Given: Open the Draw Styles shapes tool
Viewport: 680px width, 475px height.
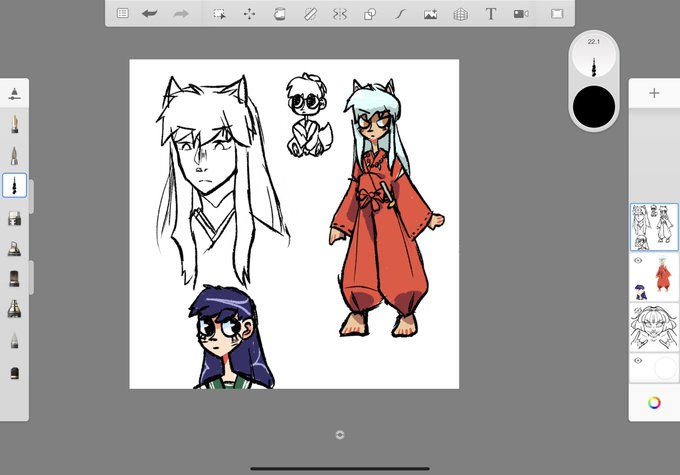Looking at the screenshot, I should coord(370,14).
